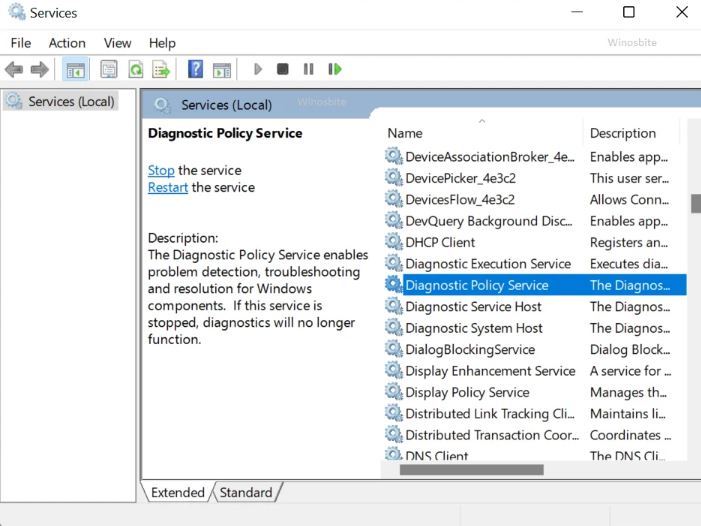Select the DevicesFlow_4e3c2 service name
Image resolution: width=701 pixels, height=526 pixels.
pyautogui.click(x=460, y=199)
